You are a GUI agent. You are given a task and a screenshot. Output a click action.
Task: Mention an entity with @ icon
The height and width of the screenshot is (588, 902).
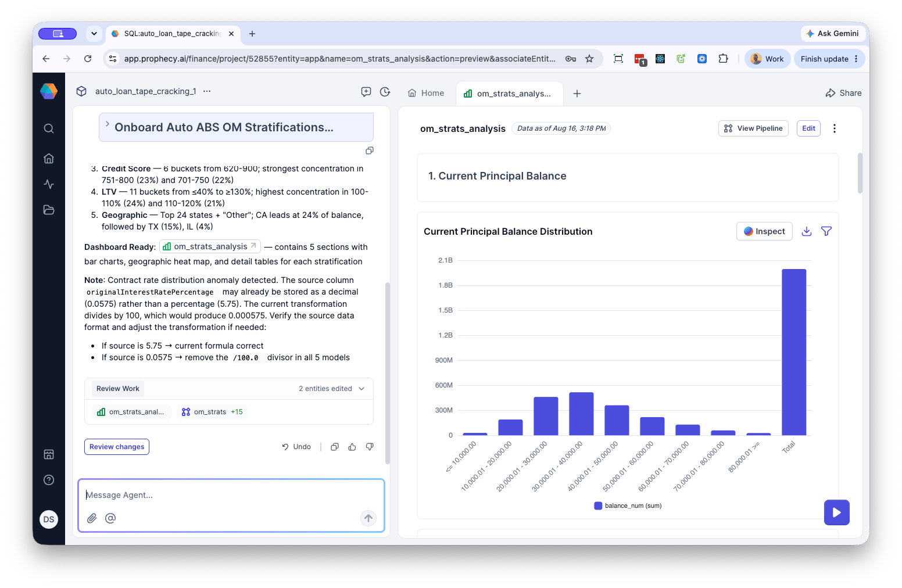coord(110,518)
